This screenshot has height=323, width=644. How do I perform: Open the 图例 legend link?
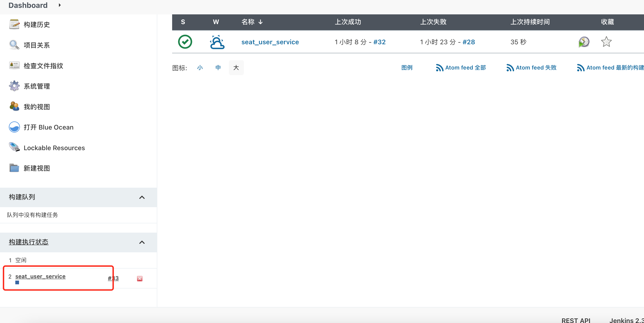point(407,68)
